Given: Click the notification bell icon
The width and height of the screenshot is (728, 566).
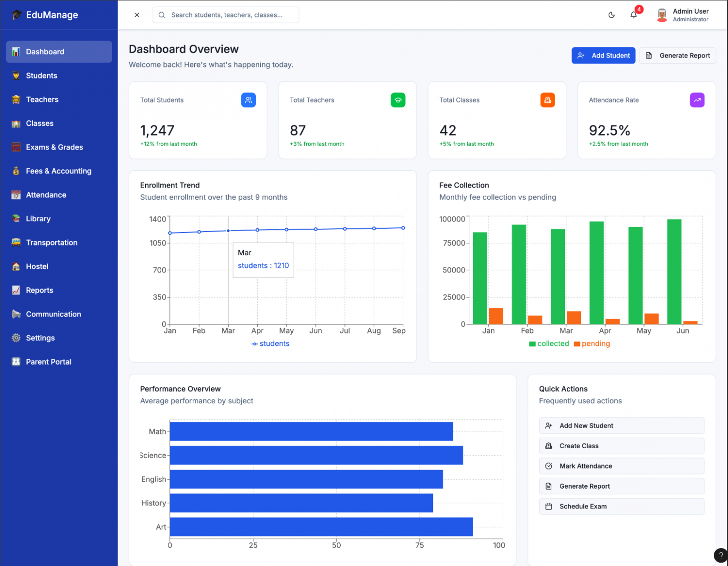Looking at the screenshot, I should coord(633,15).
